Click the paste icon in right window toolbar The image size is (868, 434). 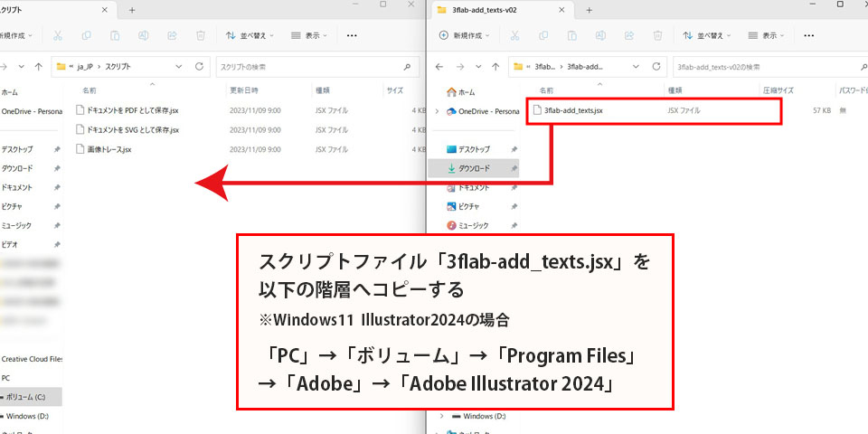pyautogui.click(x=570, y=36)
